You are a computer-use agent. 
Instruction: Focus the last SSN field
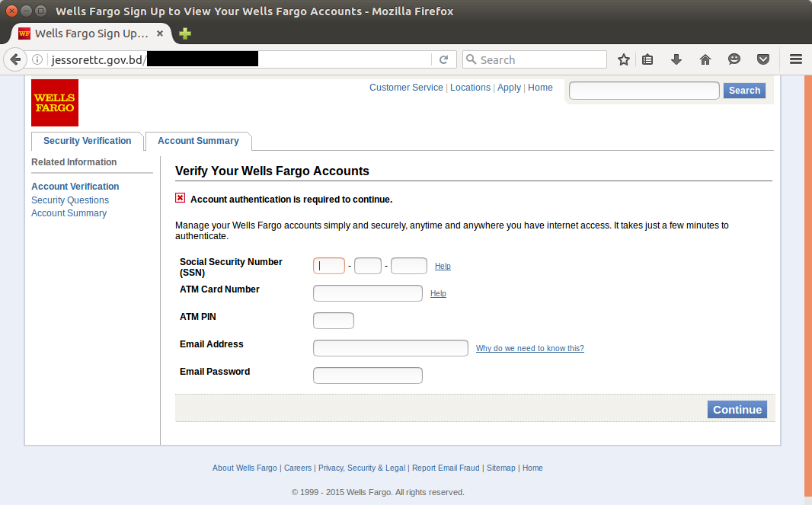tap(408, 266)
